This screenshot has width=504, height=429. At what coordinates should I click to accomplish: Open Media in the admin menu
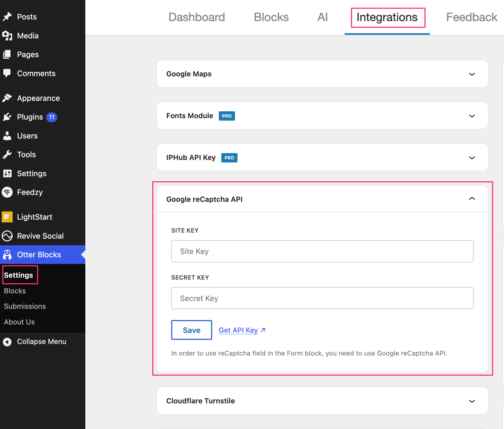tap(28, 36)
